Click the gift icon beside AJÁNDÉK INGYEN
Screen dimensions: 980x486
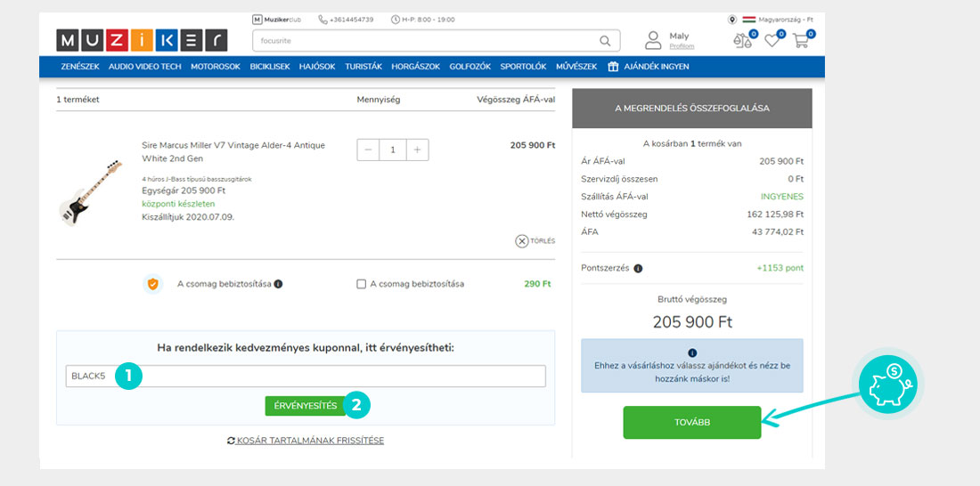tap(613, 66)
